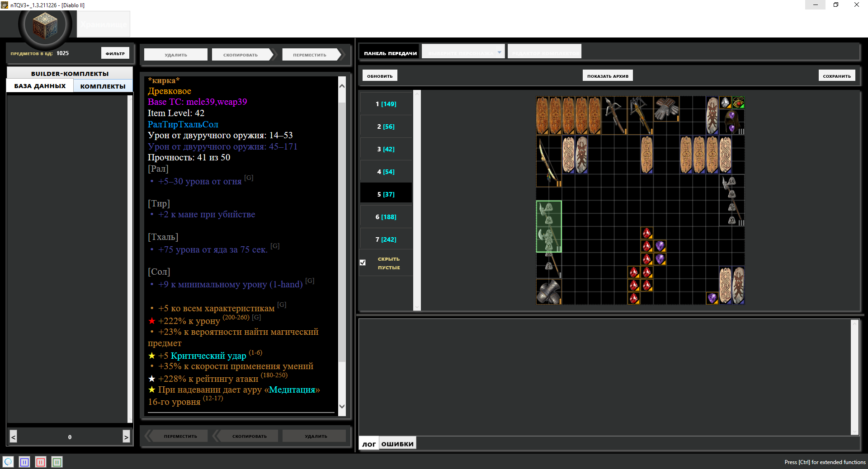Click the ОБНОВИТЬ button
Viewport: 868px width, 469px height.
coord(380,76)
